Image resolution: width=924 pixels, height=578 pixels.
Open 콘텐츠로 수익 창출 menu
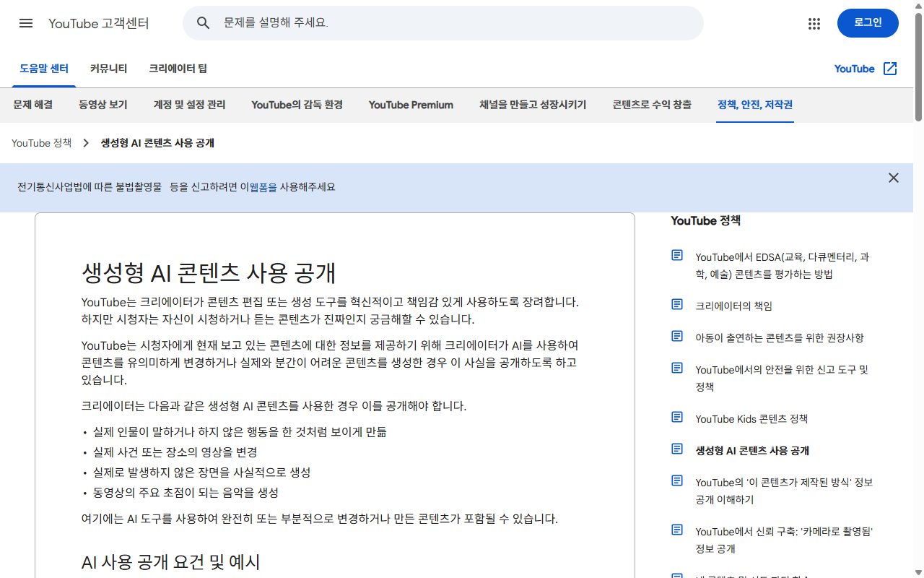652,105
